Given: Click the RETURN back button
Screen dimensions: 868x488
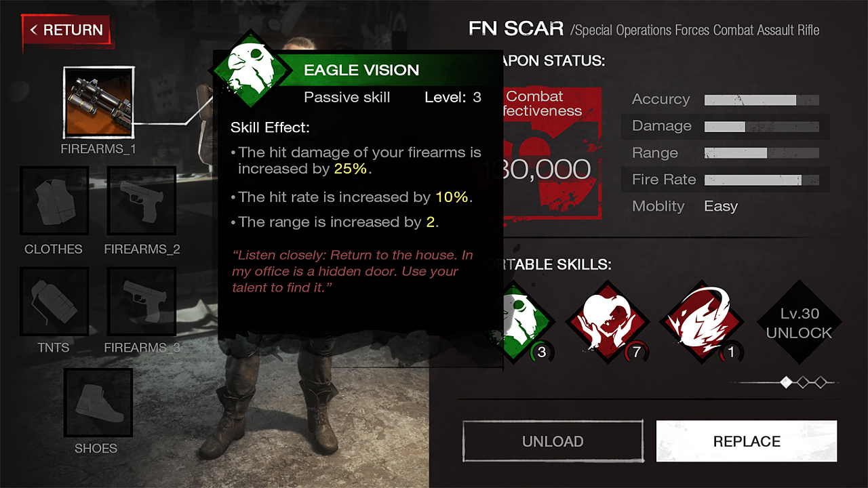Looking at the screenshot, I should click(x=66, y=30).
